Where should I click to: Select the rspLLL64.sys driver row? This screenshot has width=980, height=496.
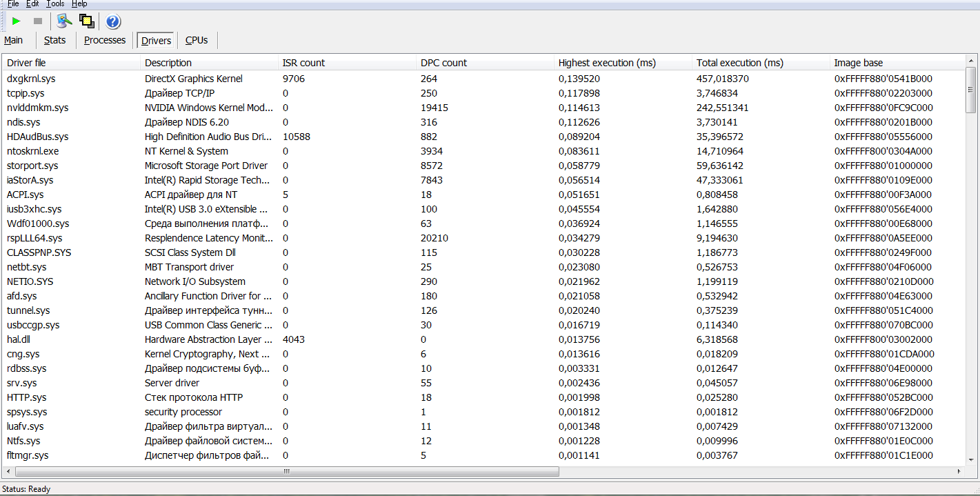483,238
